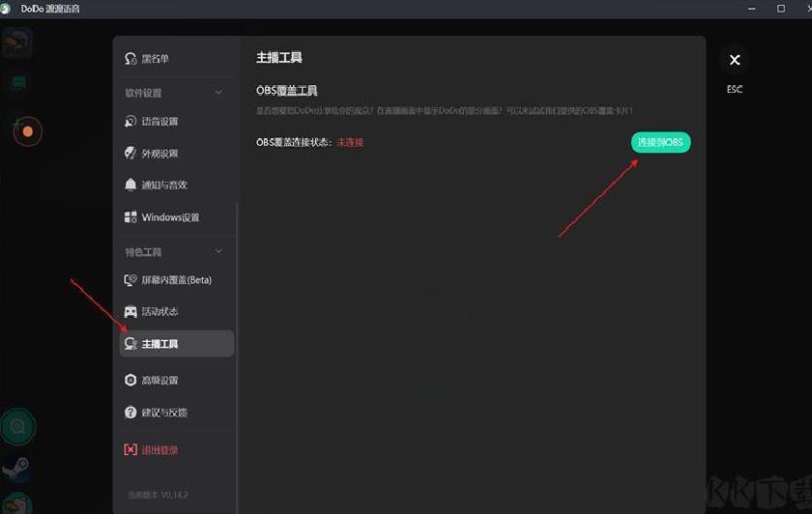
Task: Click the orange circle server icon
Action: point(28,131)
